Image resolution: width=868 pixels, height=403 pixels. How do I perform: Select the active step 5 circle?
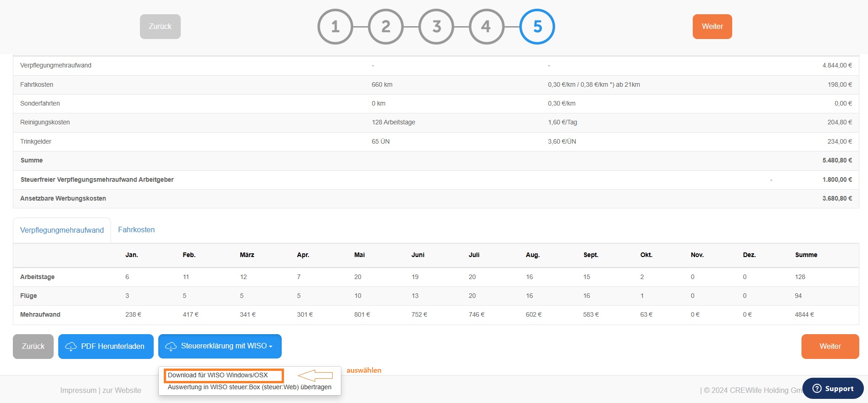(x=537, y=27)
